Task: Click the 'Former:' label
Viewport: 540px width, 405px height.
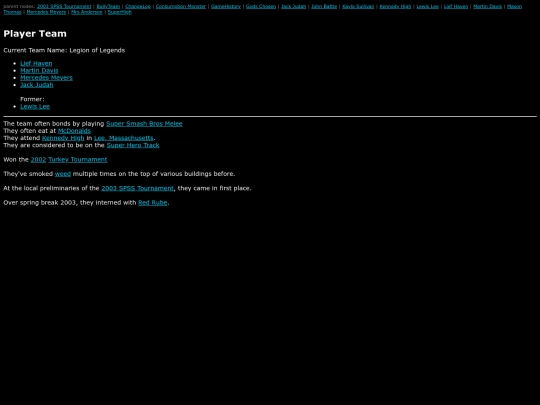Action: pyautogui.click(x=32, y=99)
